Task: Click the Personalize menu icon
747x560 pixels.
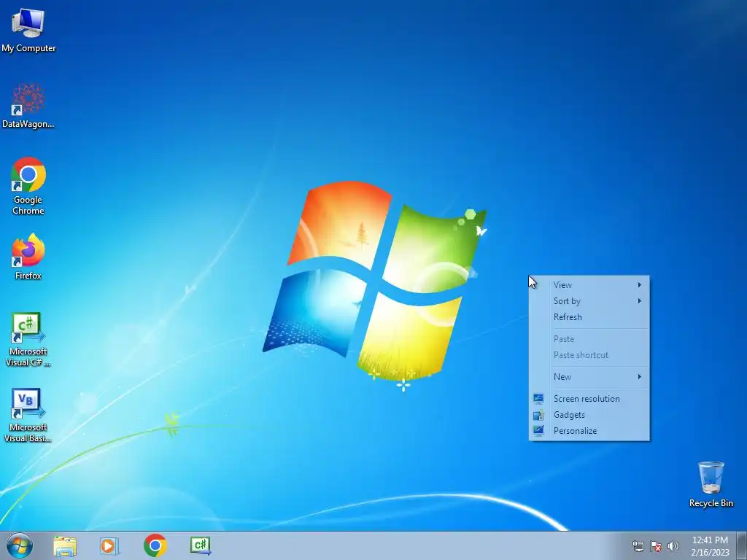Action: pos(538,430)
